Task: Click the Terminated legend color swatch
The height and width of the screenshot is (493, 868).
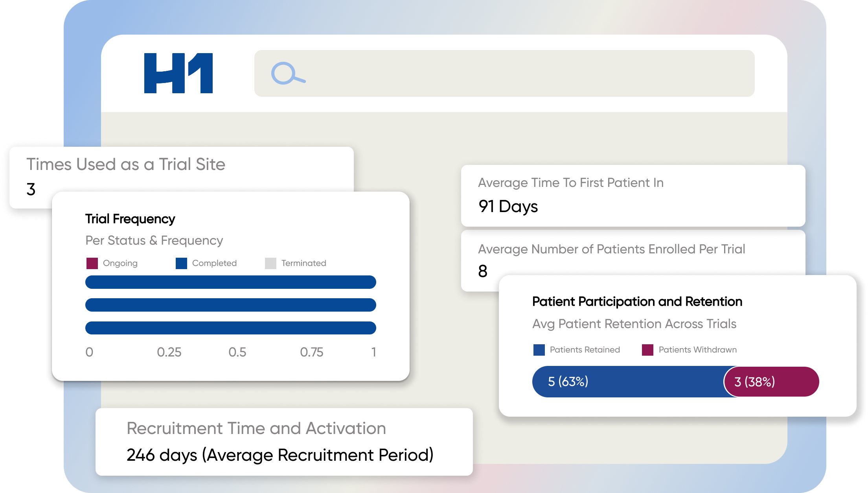Action: [270, 263]
